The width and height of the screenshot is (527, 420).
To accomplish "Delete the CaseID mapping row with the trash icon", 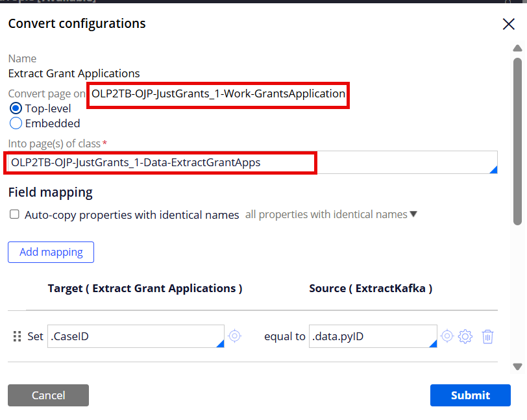I will point(487,337).
